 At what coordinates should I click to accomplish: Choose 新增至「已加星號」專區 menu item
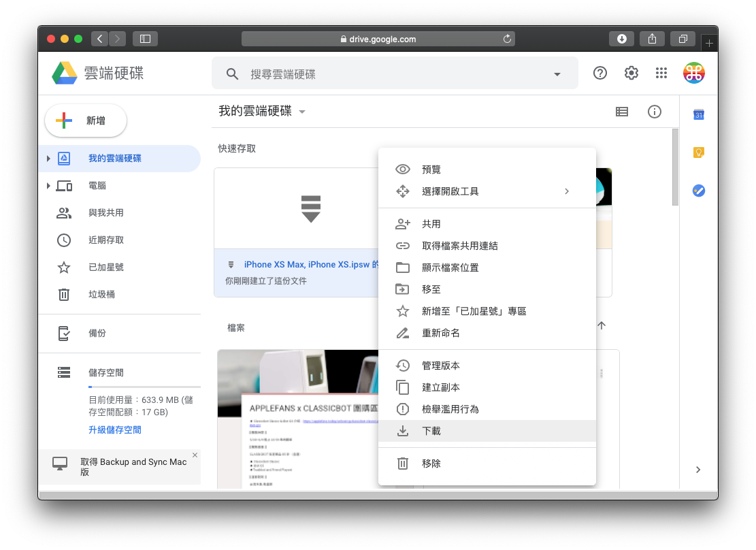pos(487,311)
